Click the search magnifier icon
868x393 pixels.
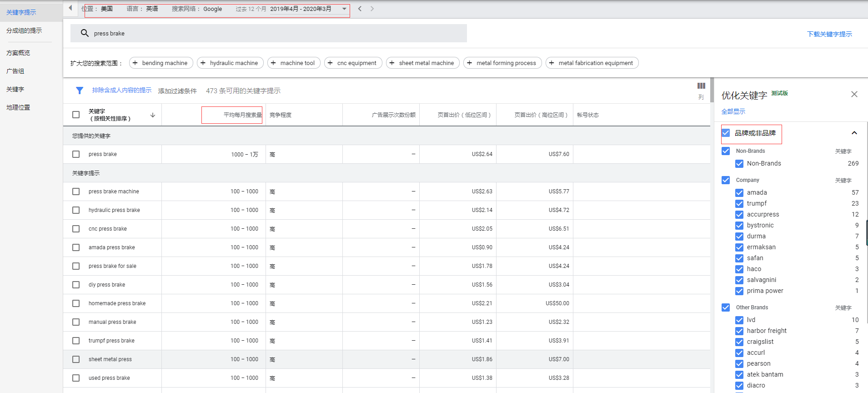coord(85,33)
